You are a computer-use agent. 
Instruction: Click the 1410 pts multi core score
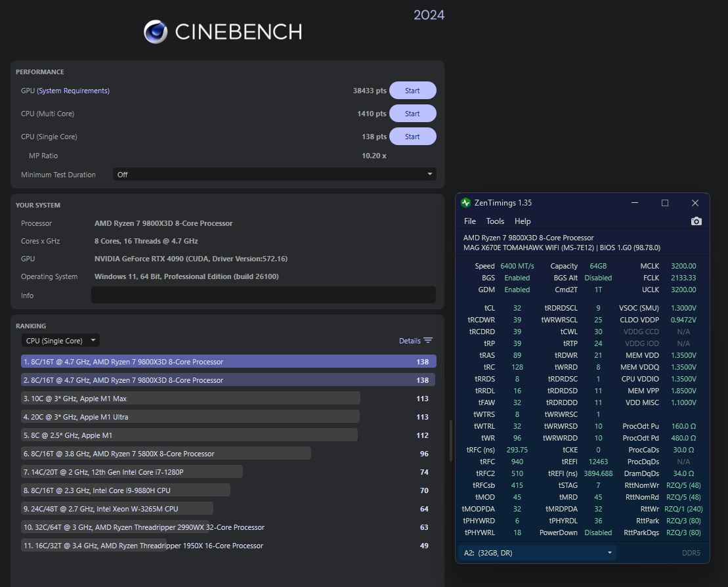pos(372,114)
